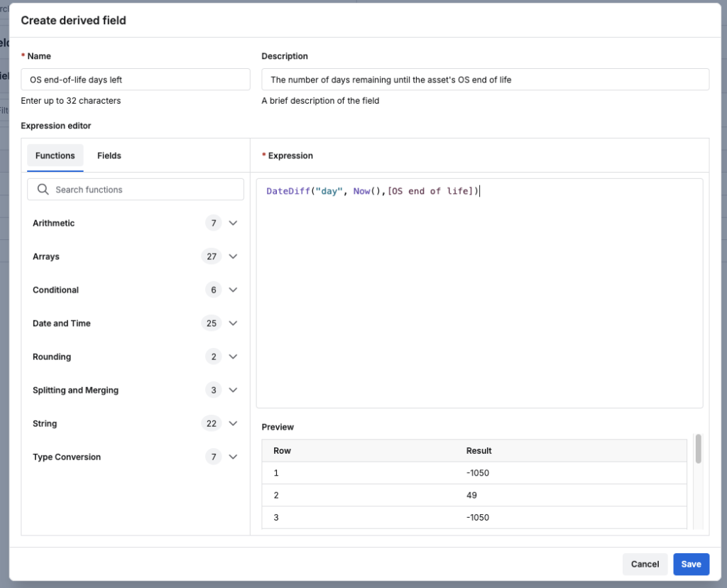Viewport: 727px width, 588px height.
Task: Expand the Date and Time chevron
Action: pos(233,323)
